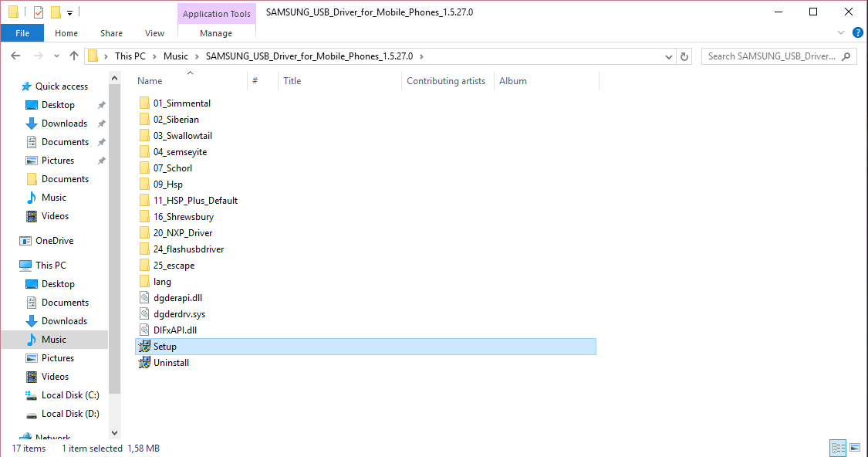Select the 02_Siberian folder
Image resolution: width=868 pixels, height=457 pixels.
[176, 120]
